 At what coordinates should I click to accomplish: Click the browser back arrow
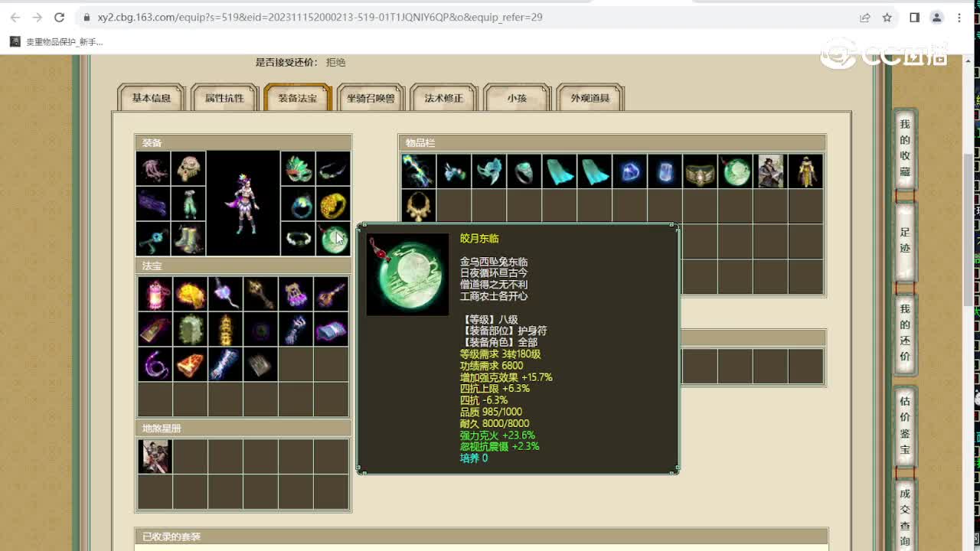pyautogui.click(x=15, y=17)
